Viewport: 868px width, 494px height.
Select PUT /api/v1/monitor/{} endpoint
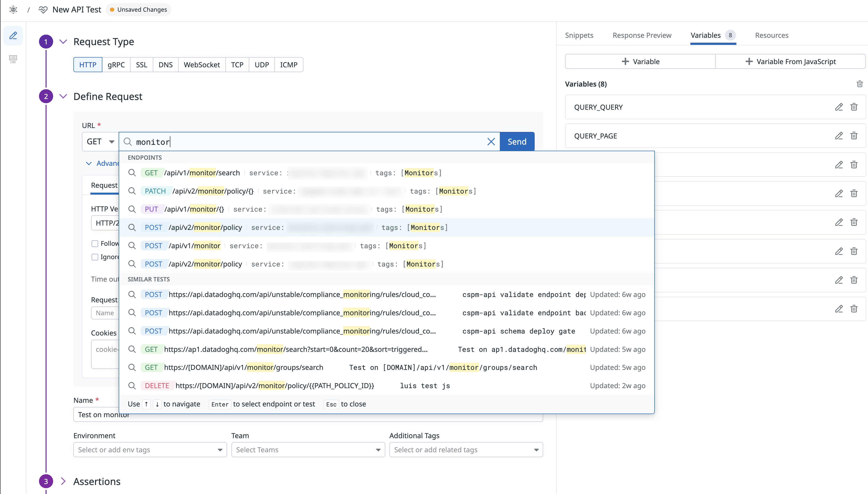pyautogui.click(x=386, y=209)
